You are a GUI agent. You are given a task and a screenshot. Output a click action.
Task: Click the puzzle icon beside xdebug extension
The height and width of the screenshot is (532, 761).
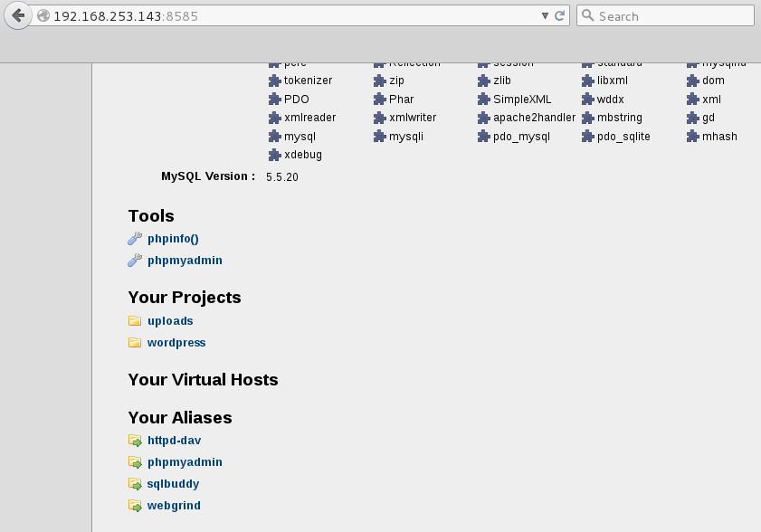coord(275,155)
